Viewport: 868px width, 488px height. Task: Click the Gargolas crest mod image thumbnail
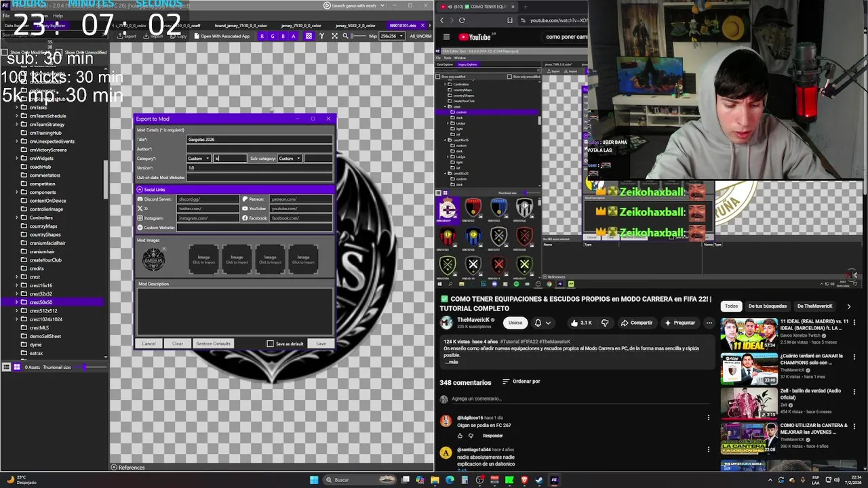click(x=153, y=260)
